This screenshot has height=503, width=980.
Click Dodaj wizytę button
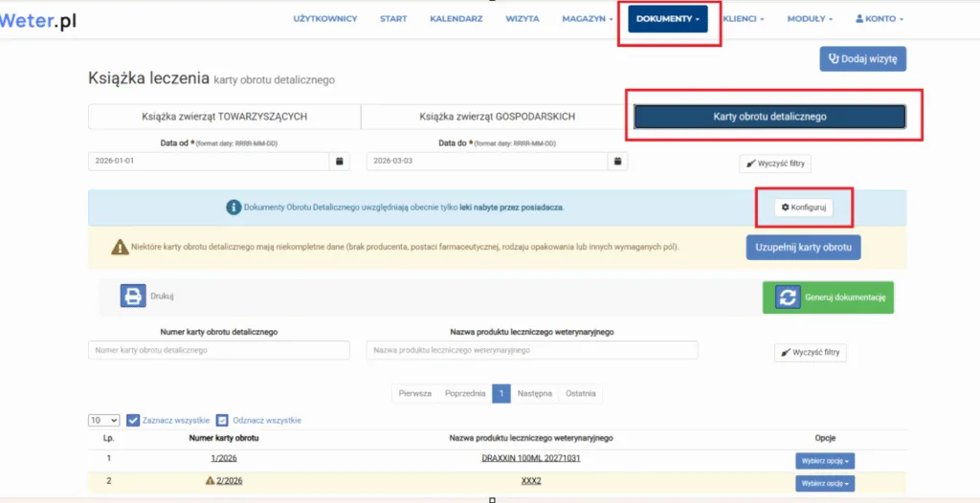coord(863,58)
